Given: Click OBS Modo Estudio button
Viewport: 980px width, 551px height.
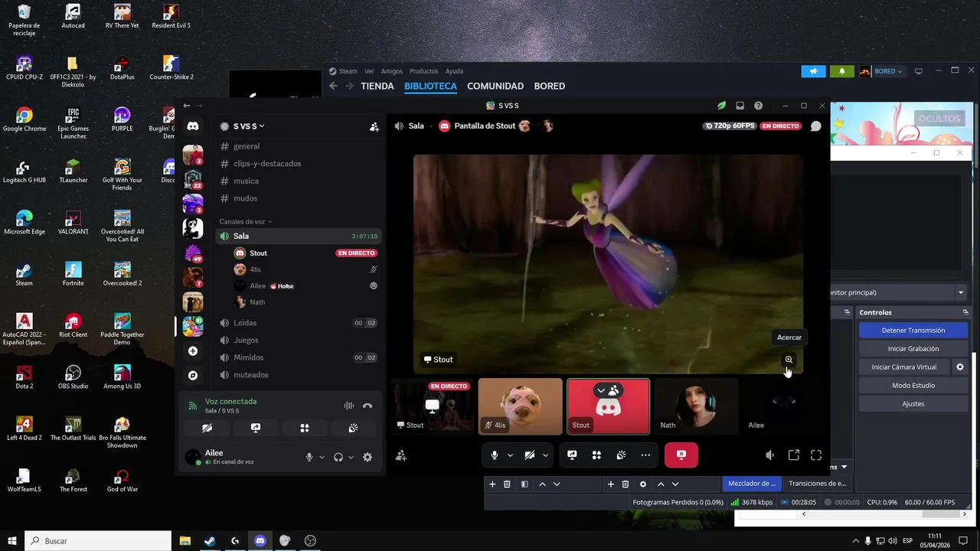Looking at the screenshot, I should pos(913,386).
